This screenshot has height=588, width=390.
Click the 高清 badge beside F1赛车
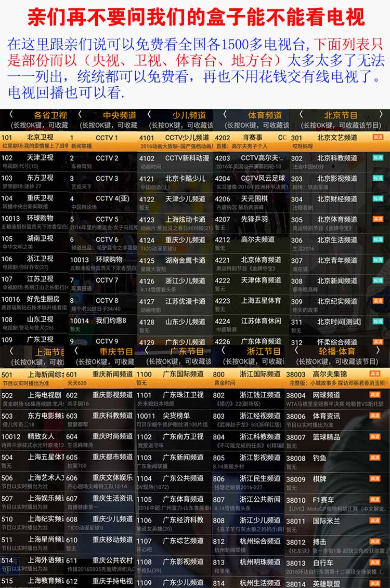click(x=374, y=500)
